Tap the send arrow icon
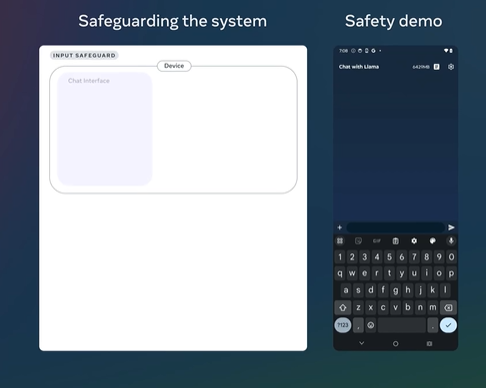The width and height of the screenshot is (486, 388). [x=451, y=227]
